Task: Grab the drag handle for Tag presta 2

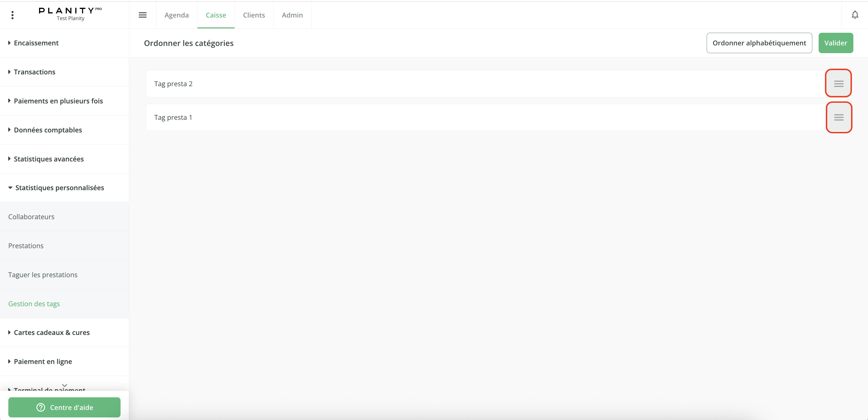Action: 838,84
